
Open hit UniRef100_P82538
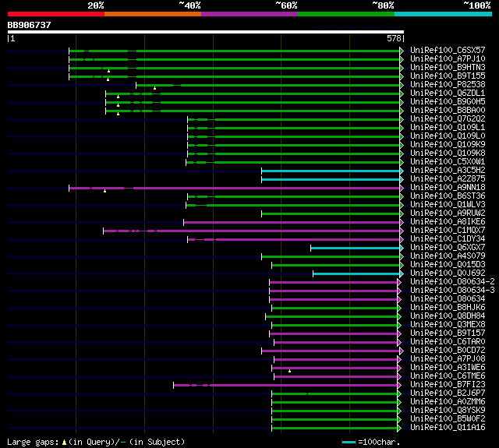click(448, 85)
